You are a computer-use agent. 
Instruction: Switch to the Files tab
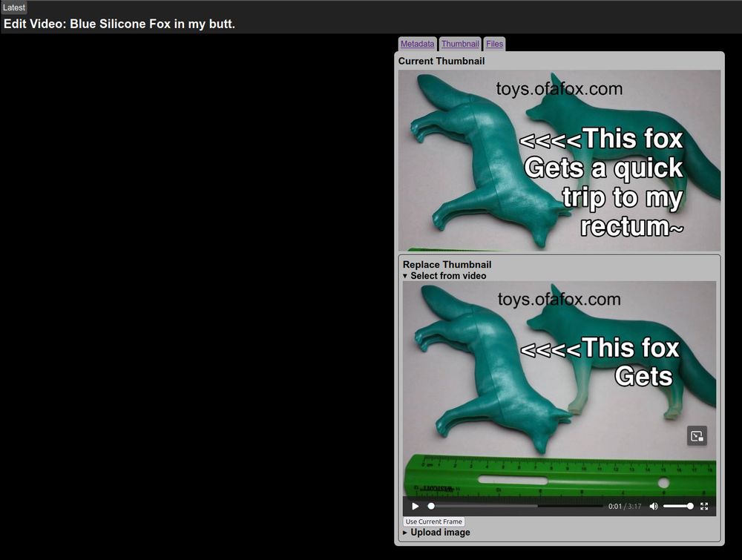pyautogui.click(x=494, y=44)
